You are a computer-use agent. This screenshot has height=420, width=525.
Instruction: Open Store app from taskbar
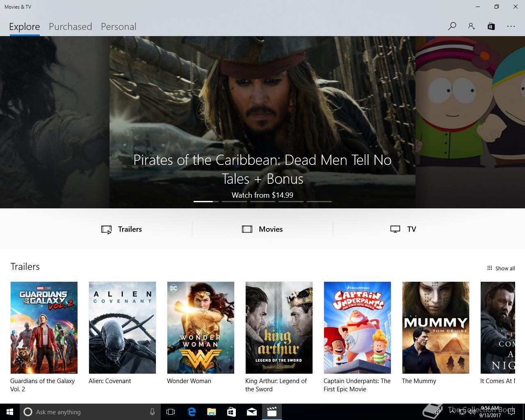[231, 412]
